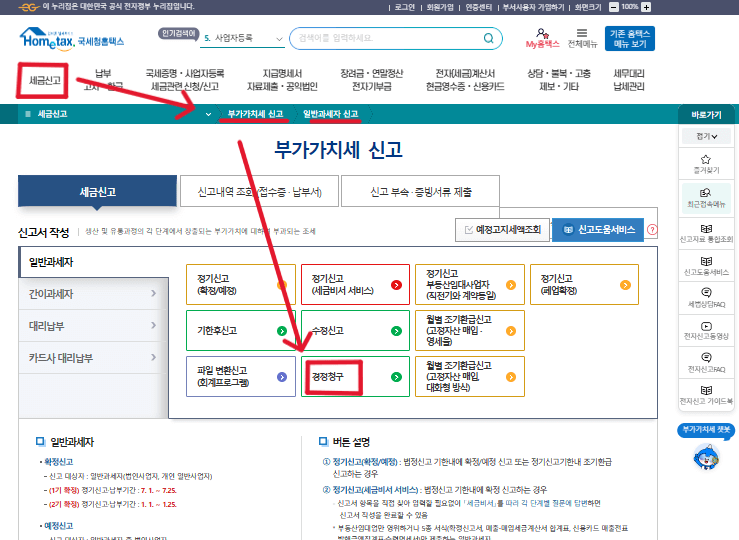
Task: Open 전자신고 가이드북 sidebar icon
Action: 706,390
